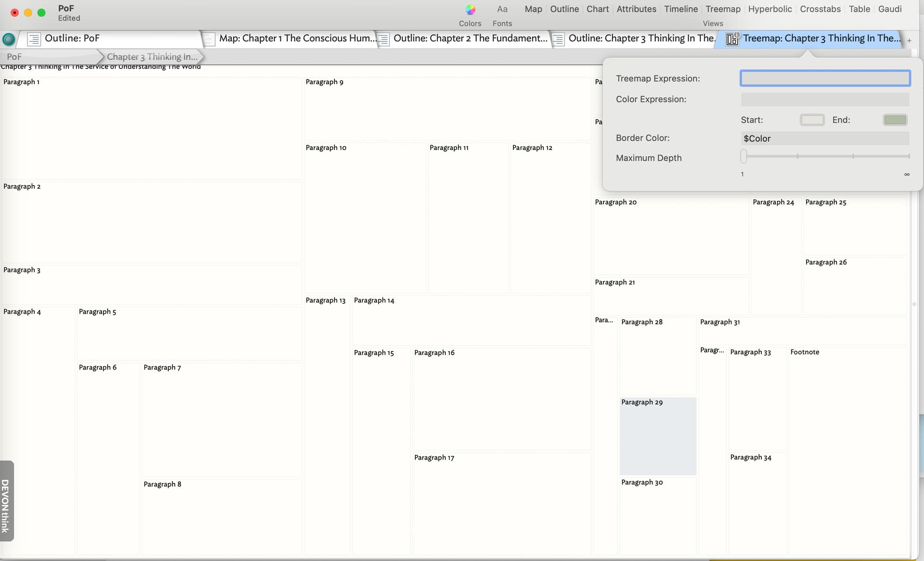Select Paragraph 10 tile
This screenshot has height=561, width=924.
point(365,218)
